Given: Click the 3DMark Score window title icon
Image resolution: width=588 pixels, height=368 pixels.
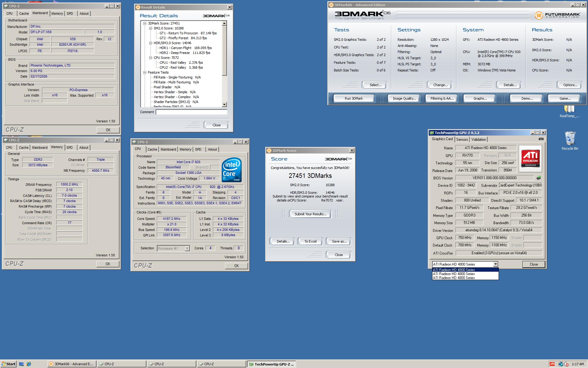Looking at the screenshot, I should pyautogui.click(x=269, y=151).
